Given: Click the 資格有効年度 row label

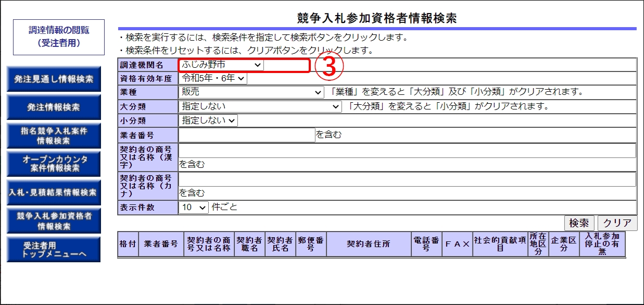Looking at the screenshot, I should click(148, 79).
